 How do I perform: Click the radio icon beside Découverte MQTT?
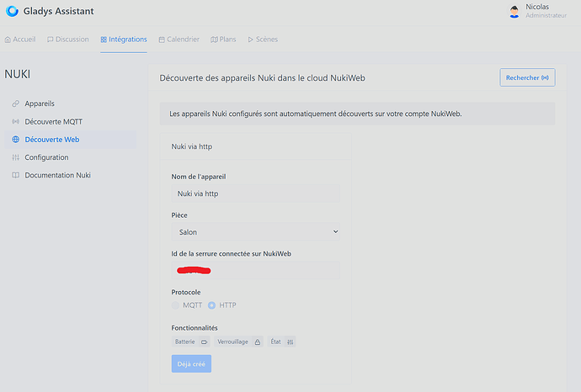[x=16, y=122]
